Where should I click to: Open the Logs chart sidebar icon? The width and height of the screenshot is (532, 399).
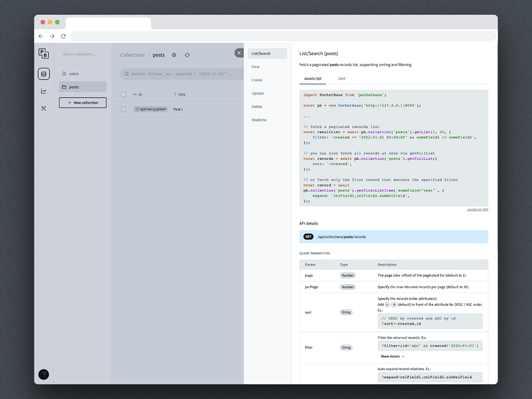tap(44, 91)
